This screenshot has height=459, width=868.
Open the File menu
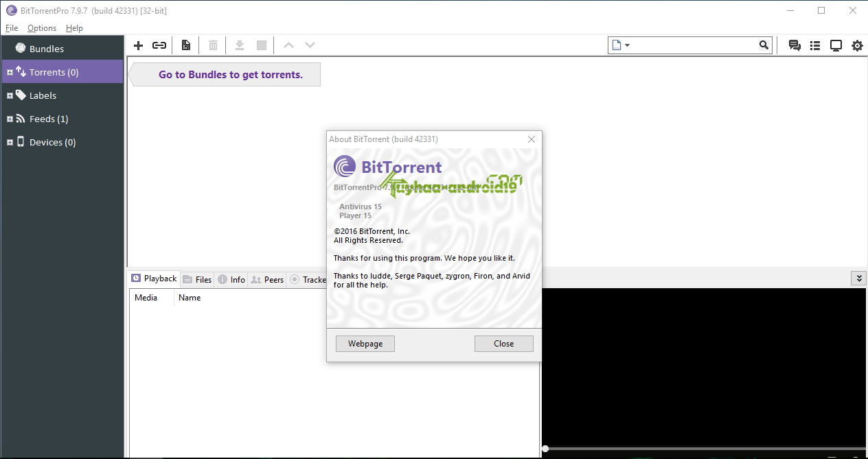click(x=12, y=28)
